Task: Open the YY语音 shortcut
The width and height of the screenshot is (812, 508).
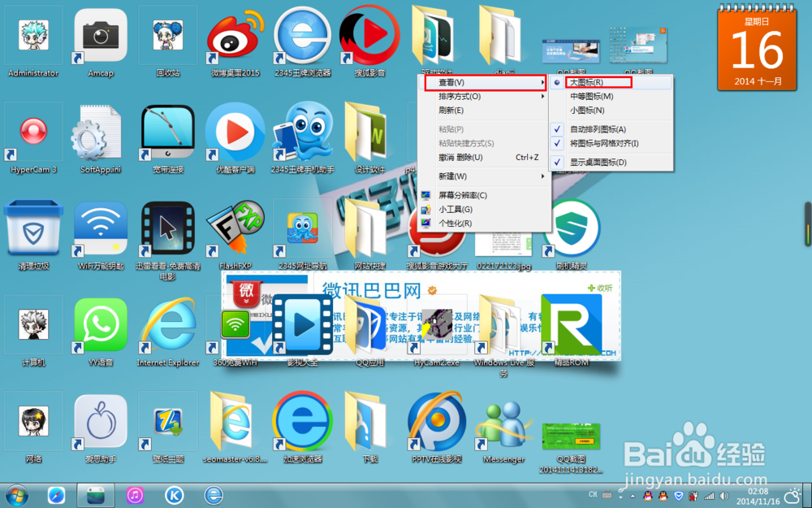Action: 101,332
